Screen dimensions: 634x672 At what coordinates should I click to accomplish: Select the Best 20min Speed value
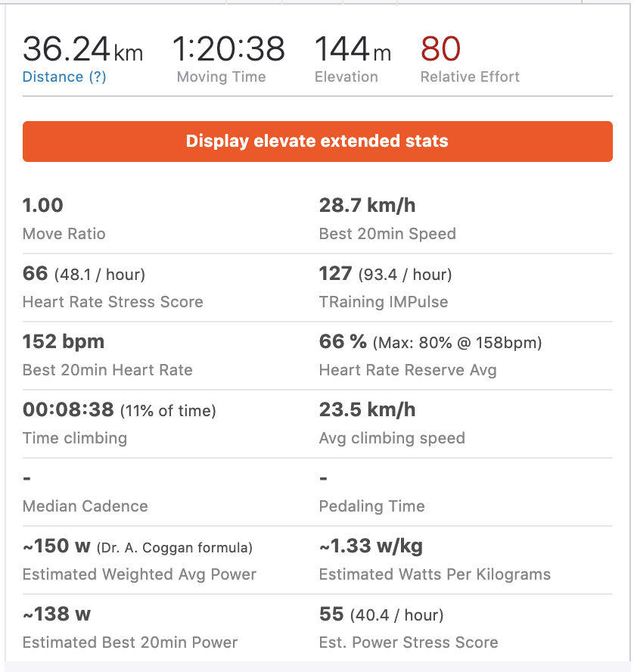pos(367,205)
